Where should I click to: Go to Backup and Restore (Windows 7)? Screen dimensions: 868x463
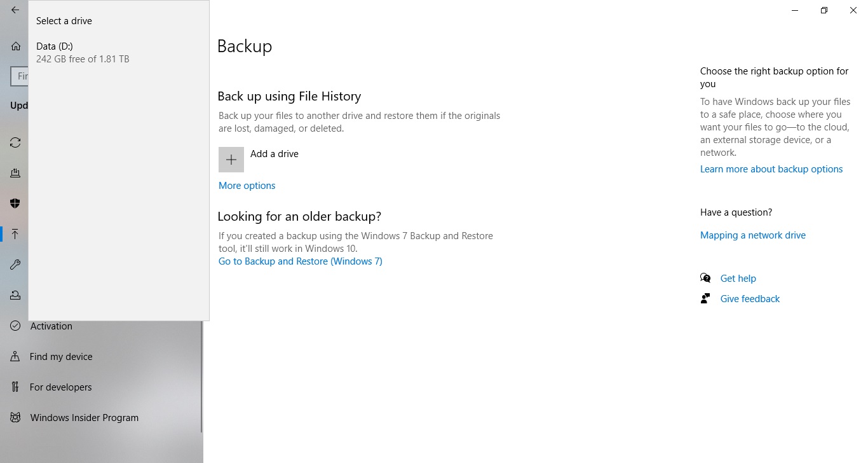click(x=301, y=261)
